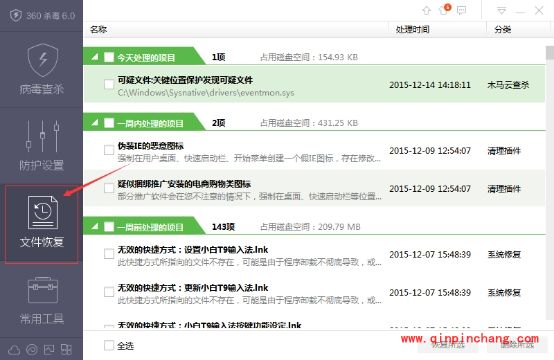The image size is (554, 360).
Task: Click path C:\Windows\Sysnative\drivers\eventmon.sys
Action: (206, 93)
